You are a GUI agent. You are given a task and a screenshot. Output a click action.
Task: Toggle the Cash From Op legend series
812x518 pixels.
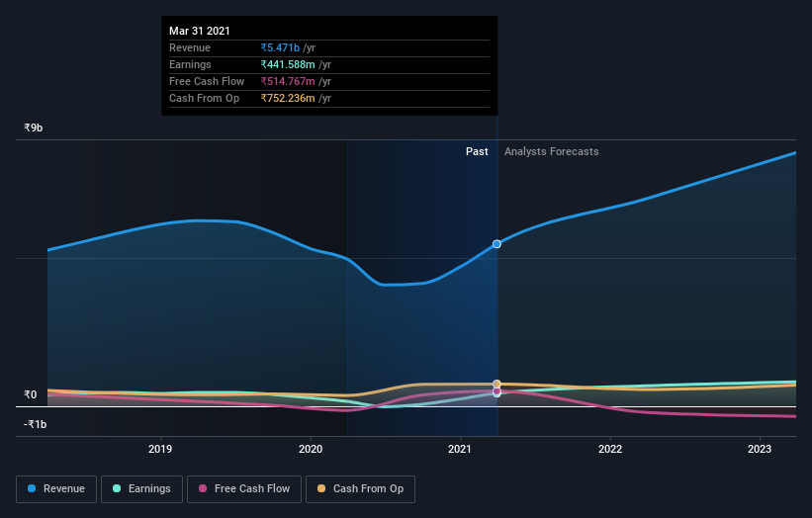(x=360, y=489)
